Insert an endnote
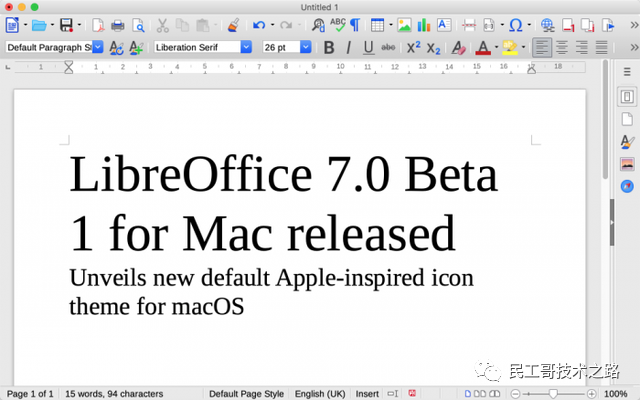This screenshot has height=400, width=640. click(588, 25)
